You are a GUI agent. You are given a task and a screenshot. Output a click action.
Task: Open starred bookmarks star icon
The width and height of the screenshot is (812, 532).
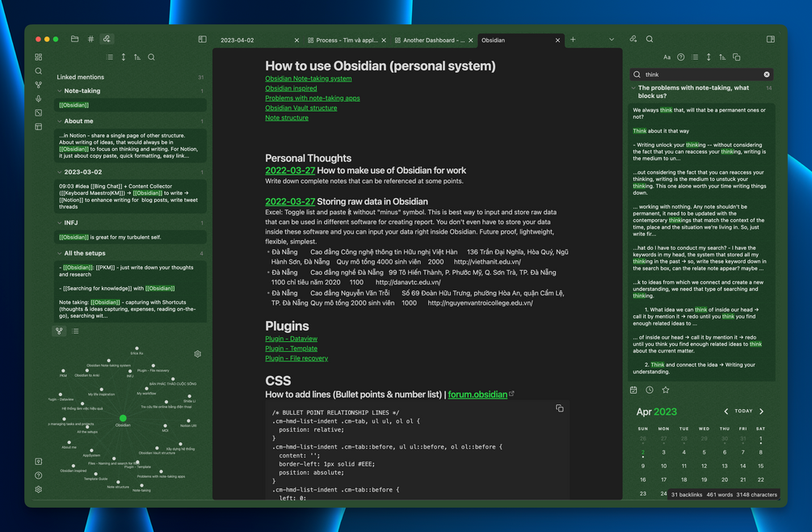[666, 390]
